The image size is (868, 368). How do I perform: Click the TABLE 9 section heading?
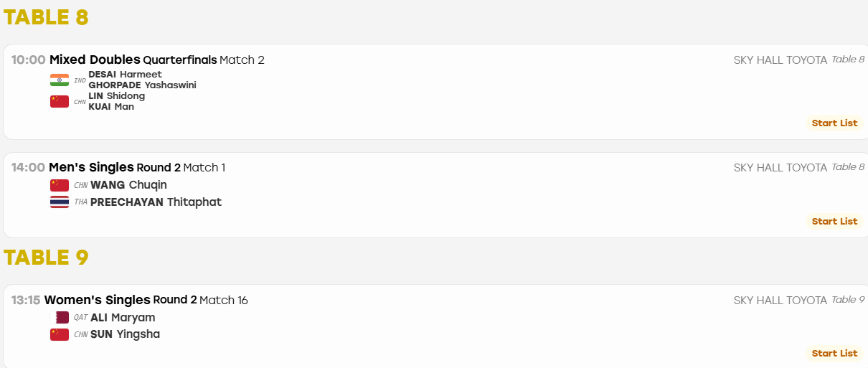(x=46, y=257)
